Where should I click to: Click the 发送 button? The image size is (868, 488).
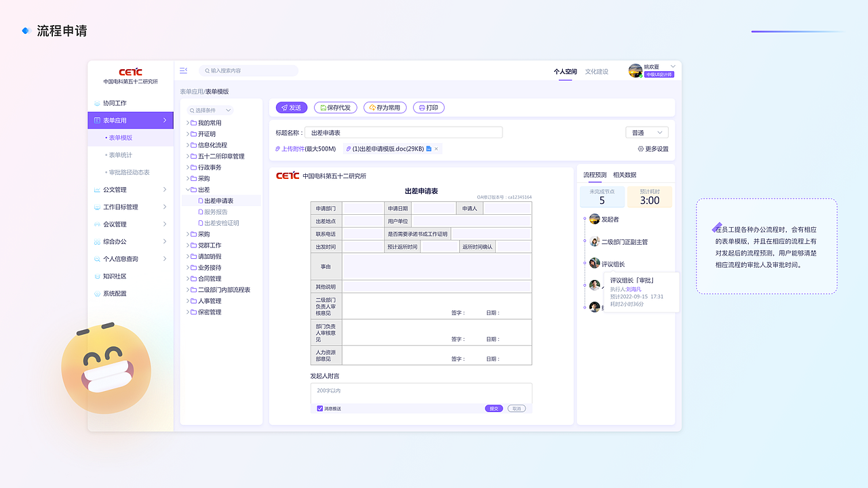pos(292,108)
